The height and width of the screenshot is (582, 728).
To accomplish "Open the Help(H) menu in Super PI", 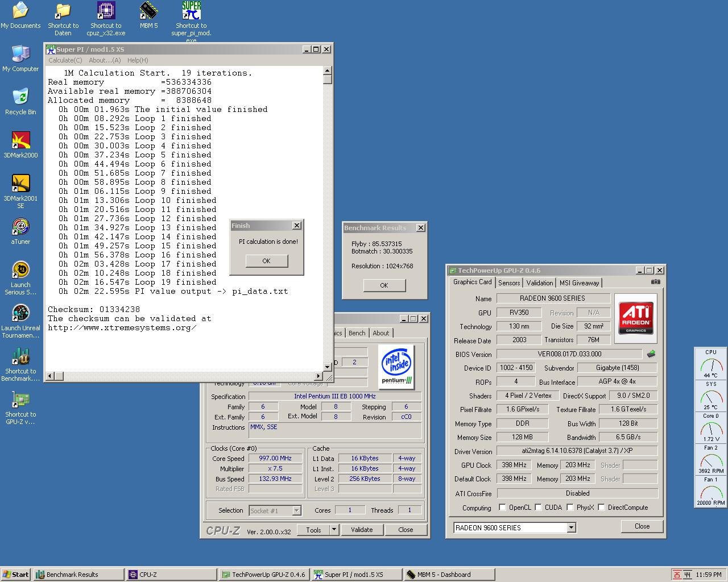I will coord(138,60).
